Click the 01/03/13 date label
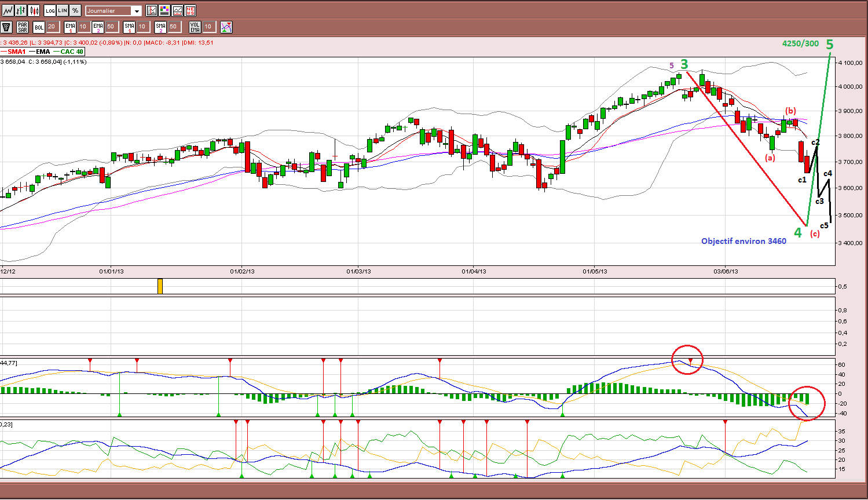Image resolution: width=868 pixels, height=500 pixels. click(358, 271)
